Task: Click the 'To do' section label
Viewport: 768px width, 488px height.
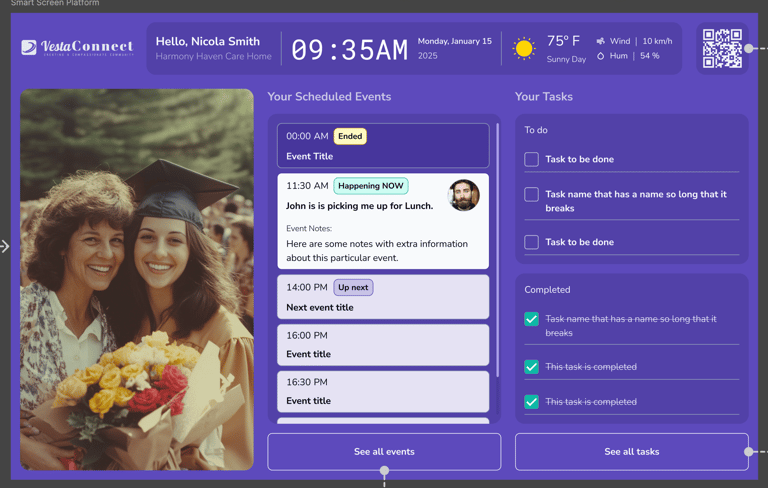Action: [536, 130]
